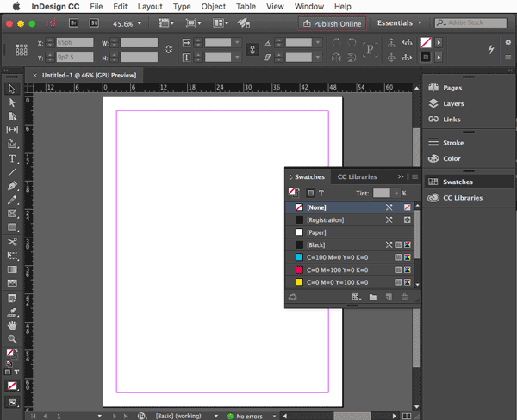Open the view options dropdown
Screen dimensions: 517x420
[x=165, y=23]
